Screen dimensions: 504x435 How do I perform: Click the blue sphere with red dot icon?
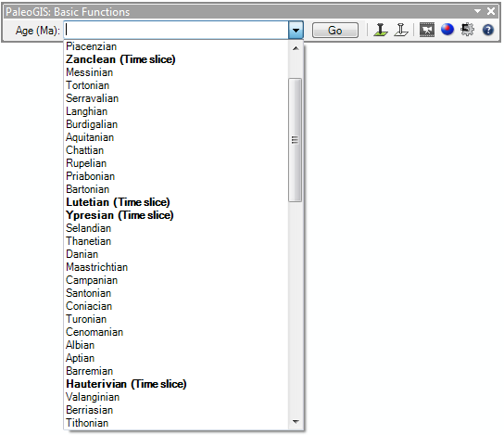click(x=447, y=30)
